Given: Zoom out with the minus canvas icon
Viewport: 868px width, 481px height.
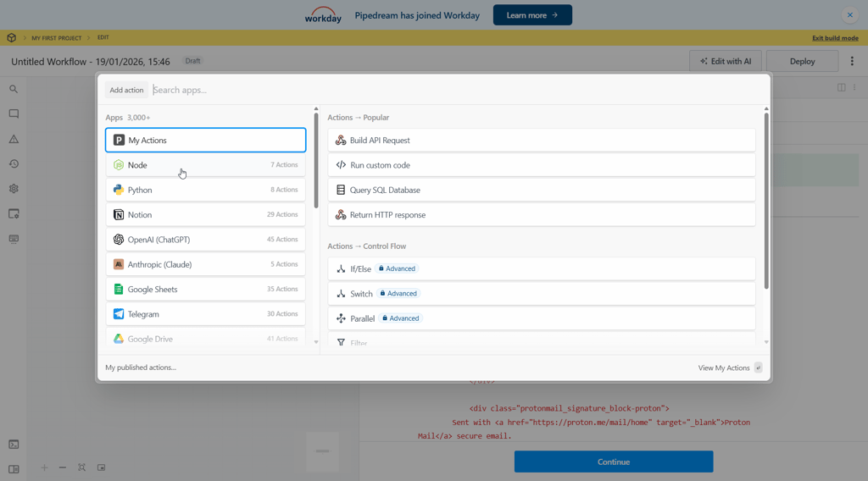Looking at the screenshot, I should click(x=63, y=467).
